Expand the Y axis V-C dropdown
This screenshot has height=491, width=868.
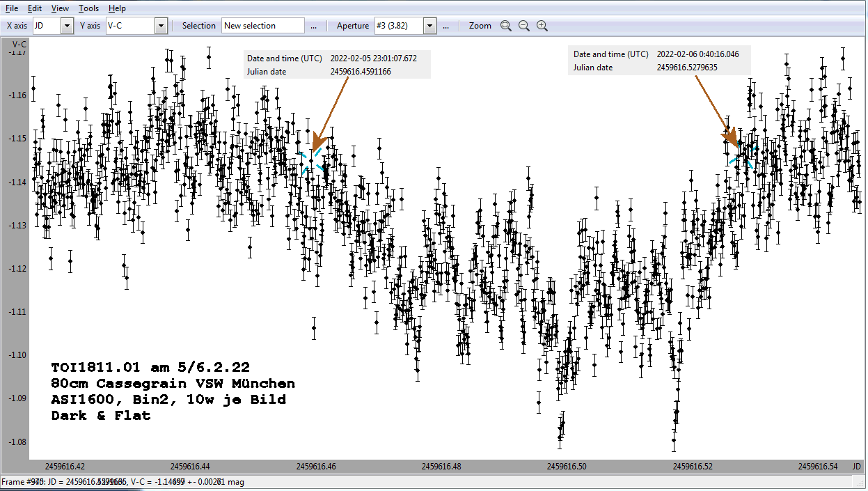click(x=161, y=26)
